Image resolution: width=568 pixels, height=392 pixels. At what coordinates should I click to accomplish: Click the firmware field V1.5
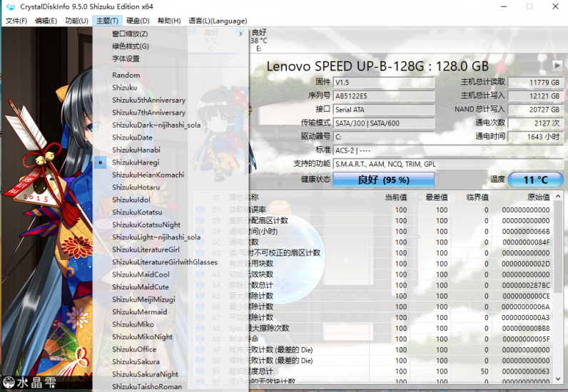coord(384,83)
